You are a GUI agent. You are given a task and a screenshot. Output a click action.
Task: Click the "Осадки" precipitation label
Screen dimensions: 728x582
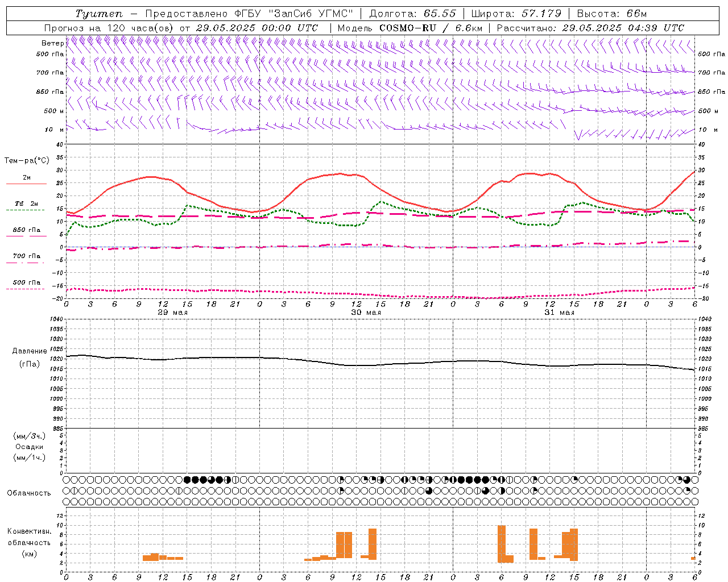(x=30, y=447)
